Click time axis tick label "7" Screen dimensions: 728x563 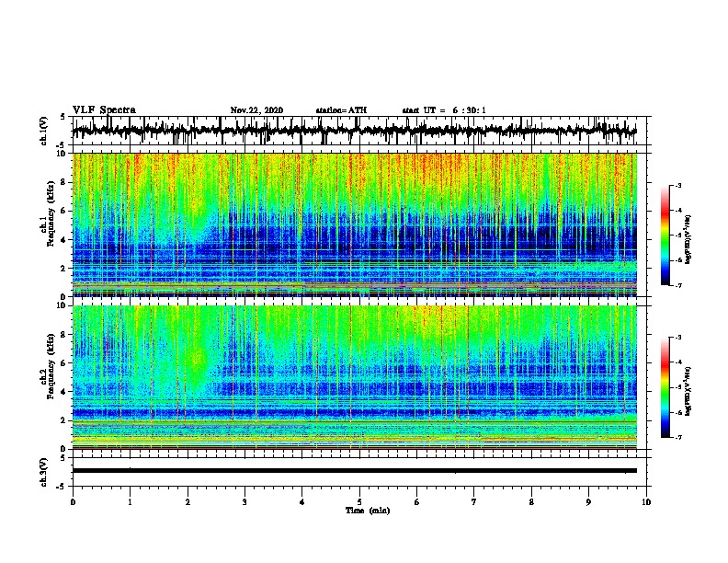(474, 501)
